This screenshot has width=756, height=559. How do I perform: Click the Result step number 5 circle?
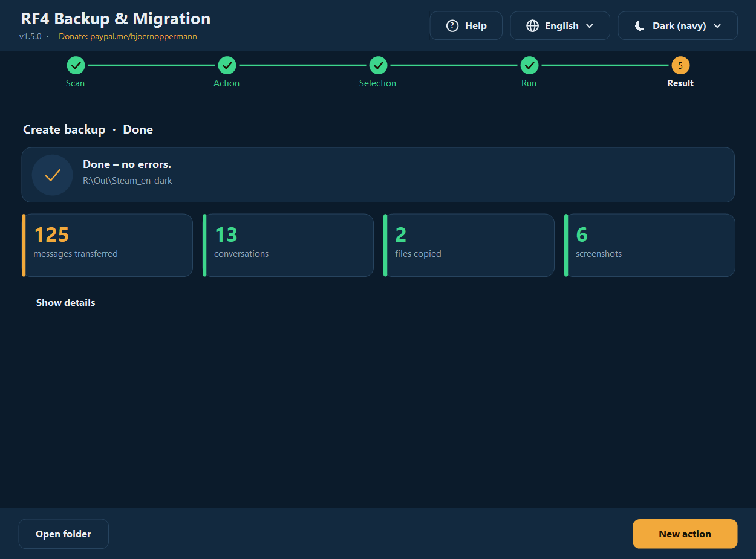pos(680,65)
